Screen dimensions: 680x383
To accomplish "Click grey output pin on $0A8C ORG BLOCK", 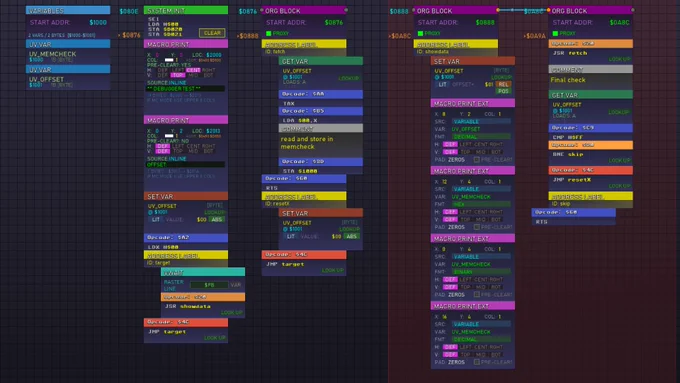I will pos(633,10).
